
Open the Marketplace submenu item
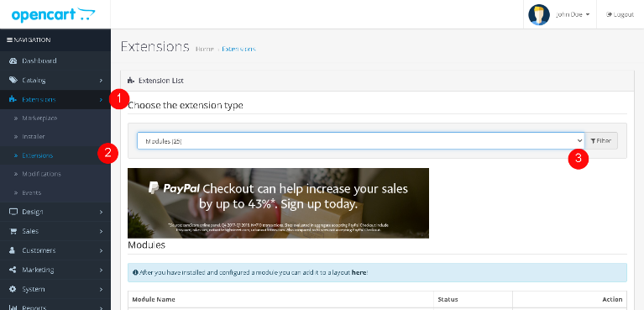coord(39,118)
